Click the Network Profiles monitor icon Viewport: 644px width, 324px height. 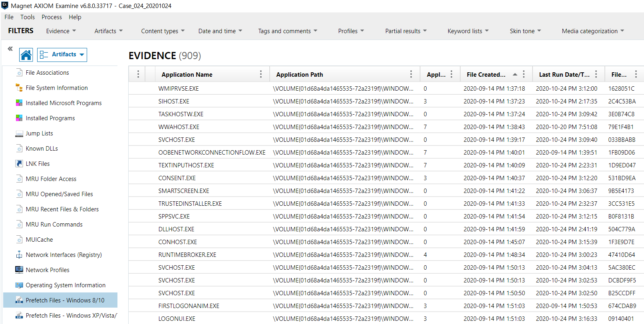click(19, 270)
